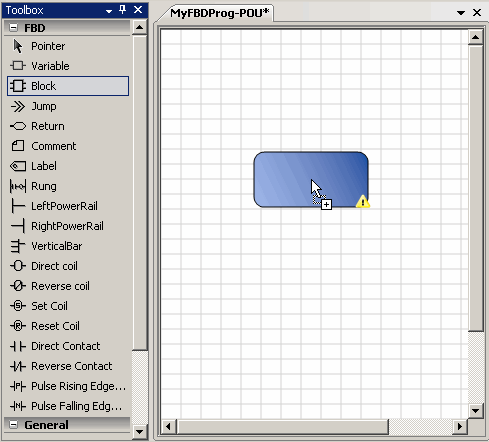Screen dimensions: 489x442
Task: Choose the Block tool icon
Action: pyautogui.click(x=18, y=86)
